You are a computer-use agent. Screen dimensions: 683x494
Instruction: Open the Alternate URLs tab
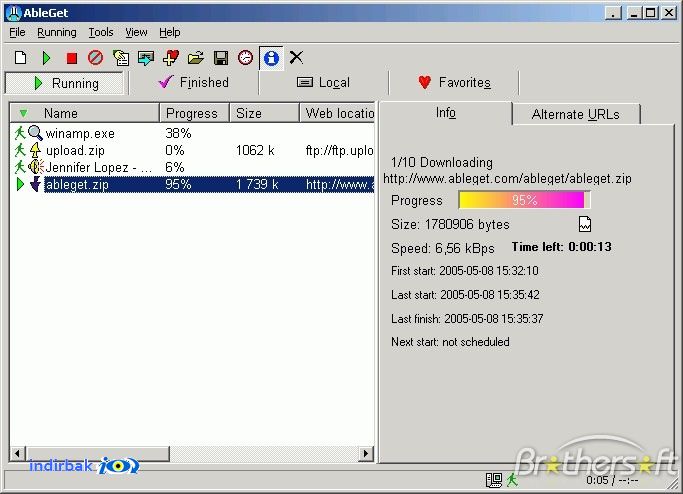point(576,114)
